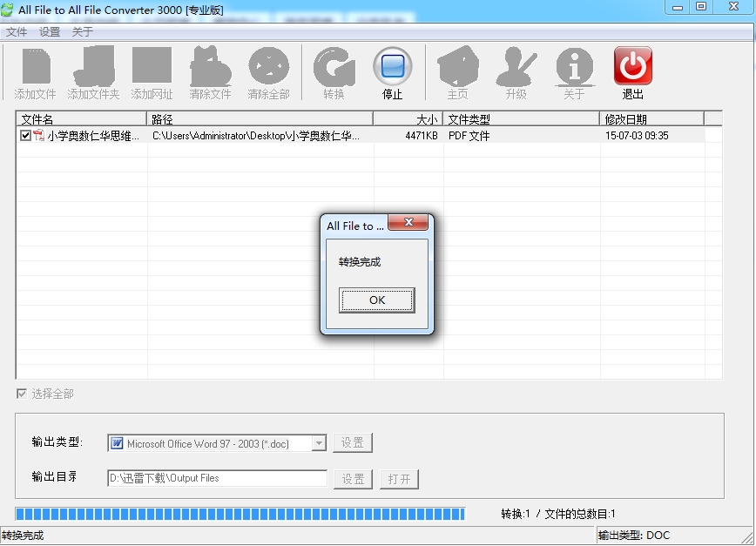Click the Open (打开) output folder button
The height and width of the screenshot is (546, 756).
[399, 479]
